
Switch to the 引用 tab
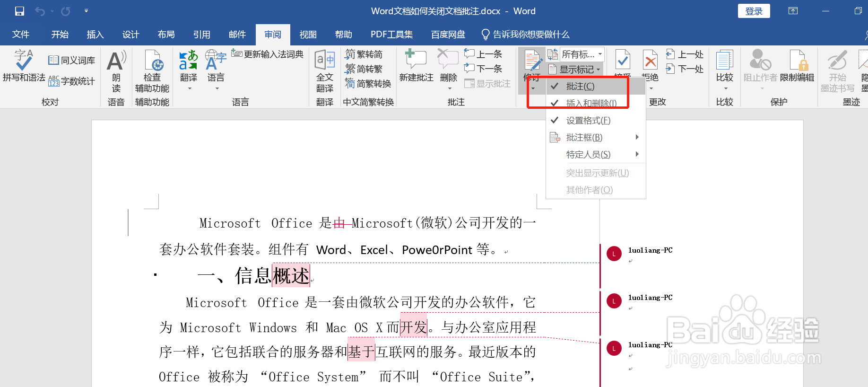click(201, 35)
